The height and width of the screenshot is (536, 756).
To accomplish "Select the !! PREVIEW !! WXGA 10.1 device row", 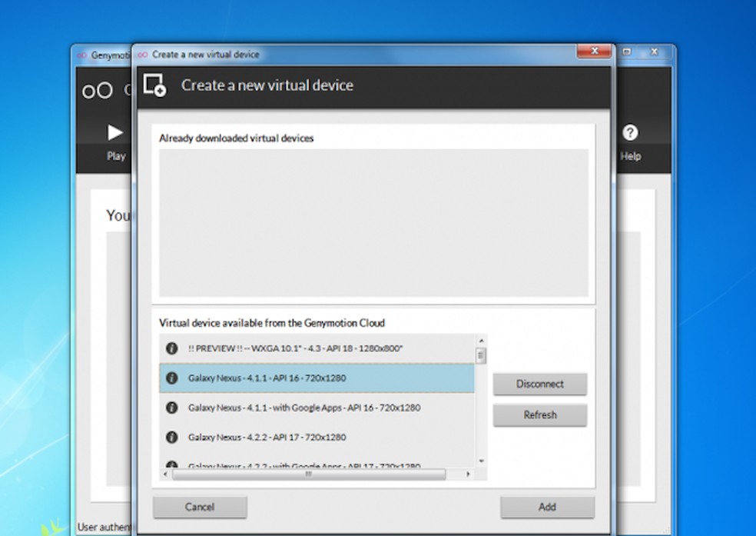I will point(317,348).
